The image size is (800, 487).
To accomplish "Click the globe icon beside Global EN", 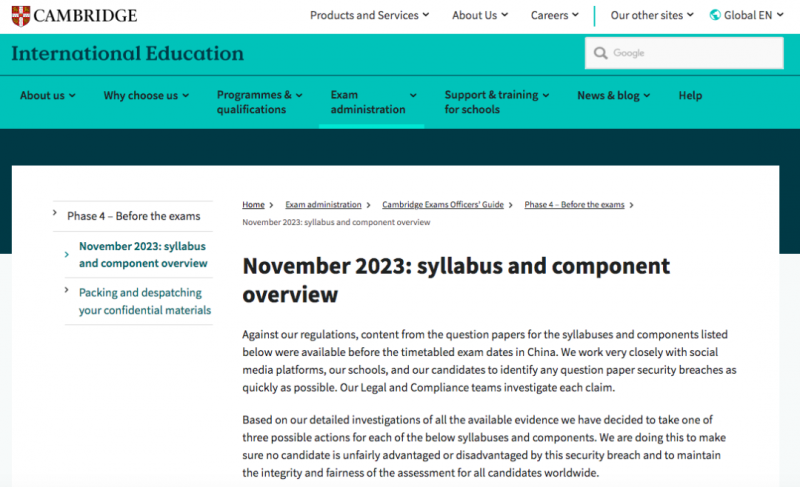I will click(715, 15).
